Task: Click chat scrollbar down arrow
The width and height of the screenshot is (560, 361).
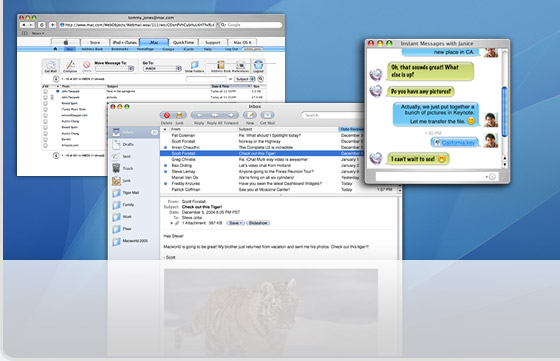Action: 504,165
